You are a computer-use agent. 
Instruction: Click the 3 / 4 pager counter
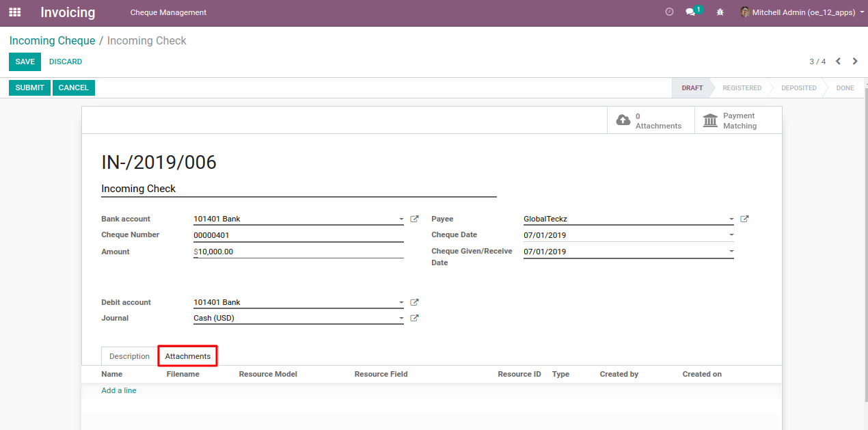coord(817,62)
